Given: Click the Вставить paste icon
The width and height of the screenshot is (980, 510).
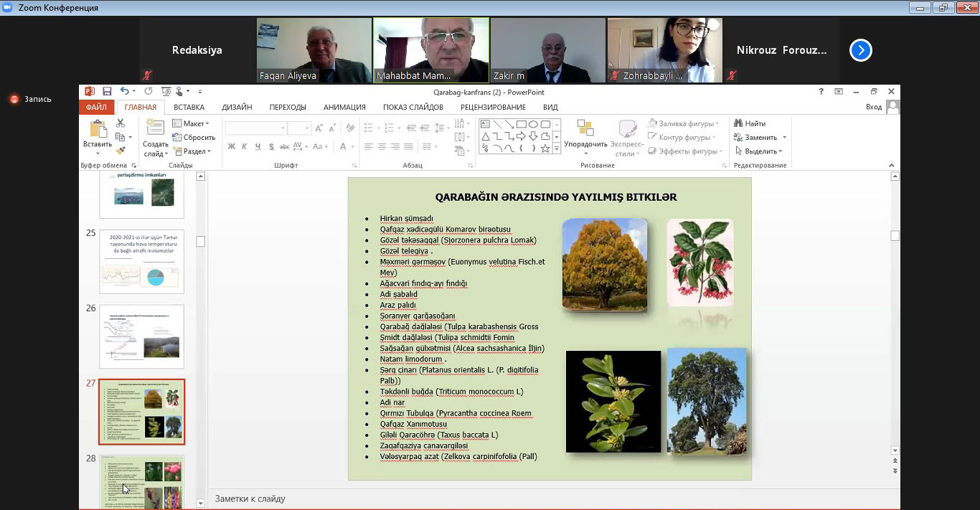Looking at the screenshot, I should (x=97, y=130).
